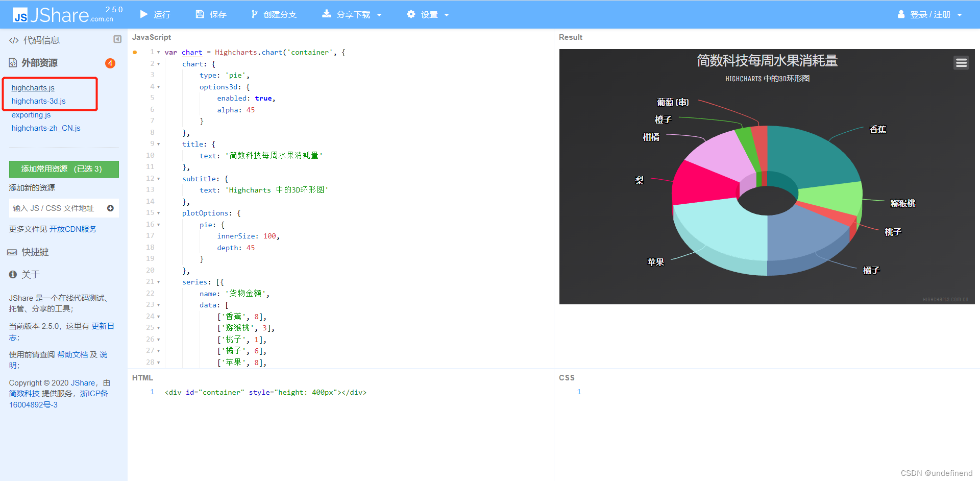Click the add resource plus icon
Viewport: 980px width, 481px height.
pyautogui.click(x=110, y=208)
